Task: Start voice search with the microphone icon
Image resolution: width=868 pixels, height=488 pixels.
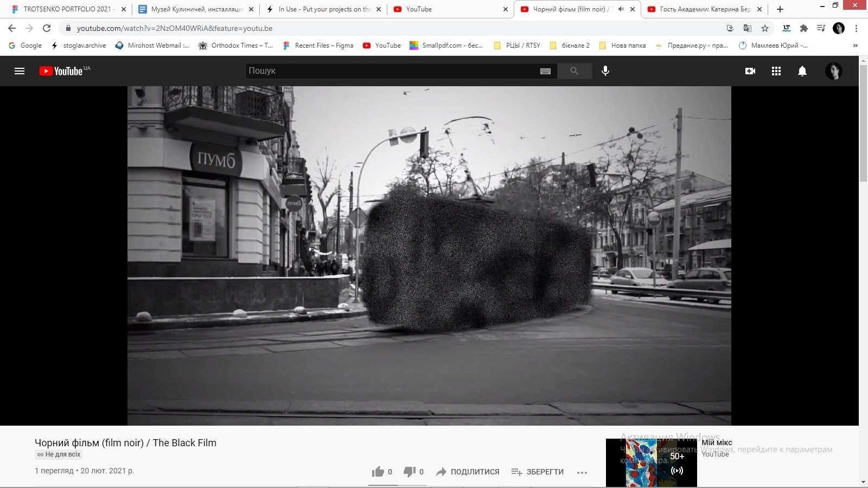Action: coord(605,71)
